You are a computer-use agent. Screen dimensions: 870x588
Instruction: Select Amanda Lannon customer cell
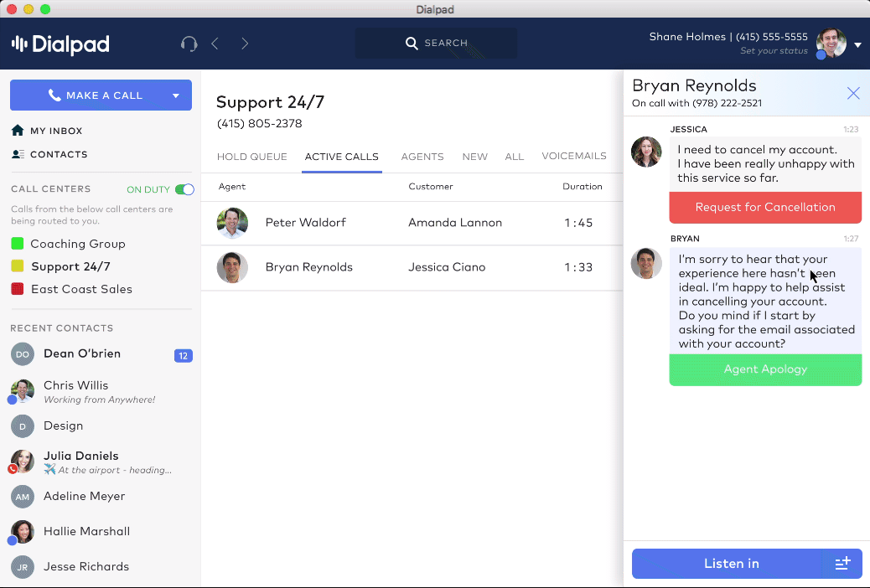[455, 223]
